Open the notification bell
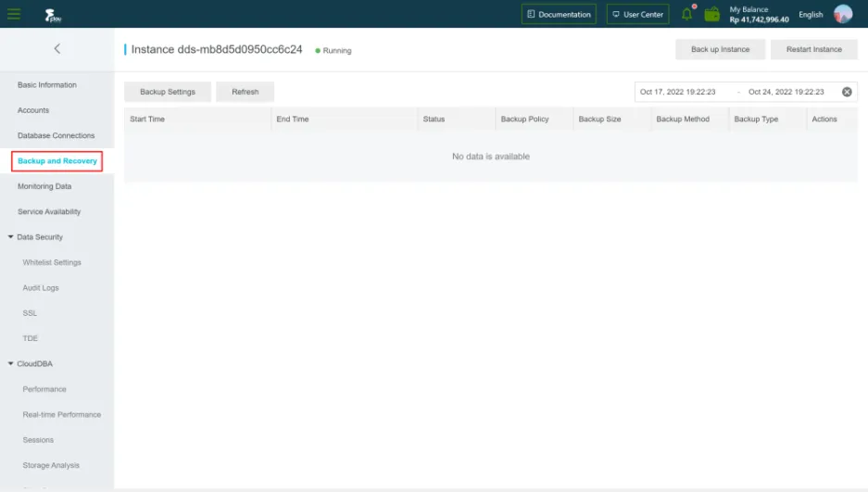868x492 pixels. click(687, 14)
